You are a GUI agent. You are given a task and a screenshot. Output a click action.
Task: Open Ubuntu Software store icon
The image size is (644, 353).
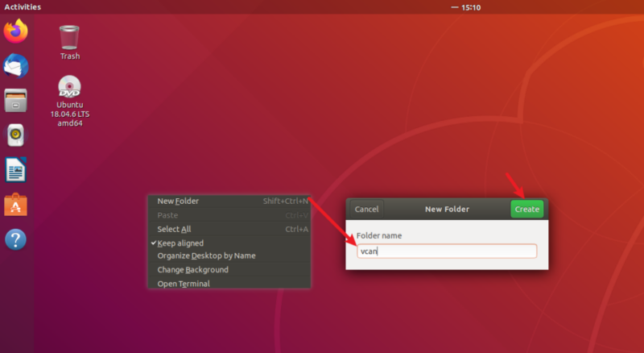click(x=15, y=205)
